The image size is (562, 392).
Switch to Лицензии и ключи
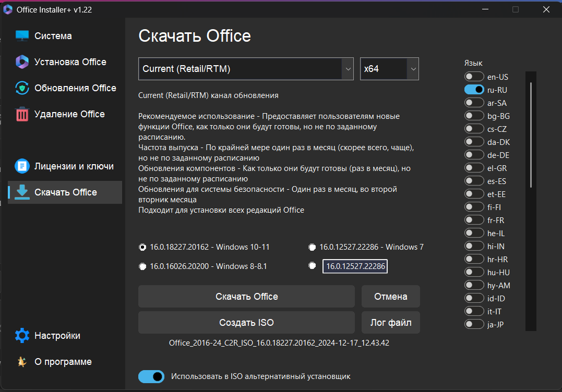point(65,166)
